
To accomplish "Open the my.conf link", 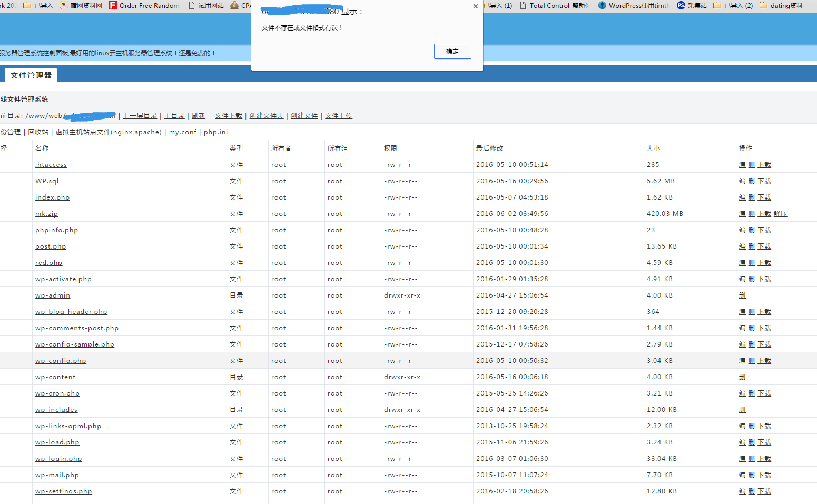I will coord(183,132).
